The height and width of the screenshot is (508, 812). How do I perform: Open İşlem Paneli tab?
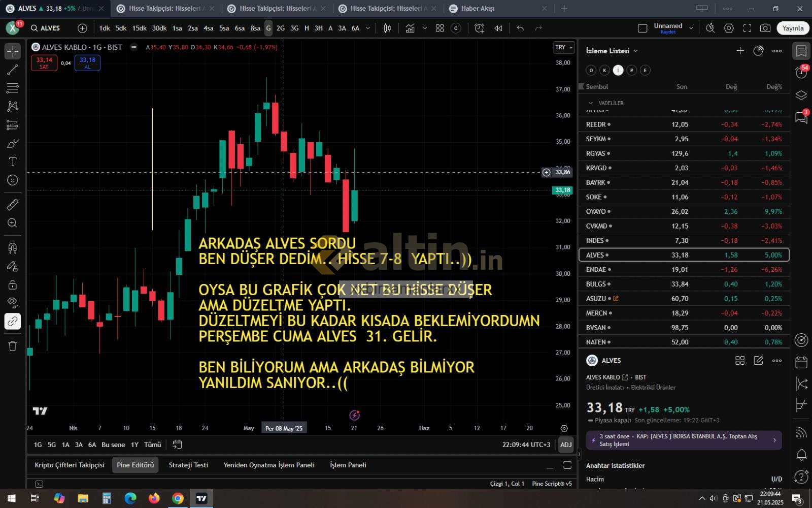(x=348, y=465)
